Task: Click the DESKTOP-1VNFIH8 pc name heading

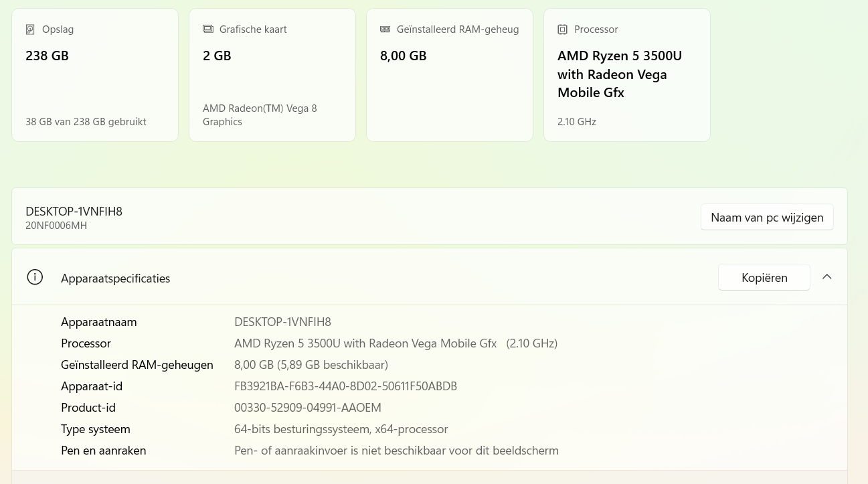Action: [x=74, y=212]
